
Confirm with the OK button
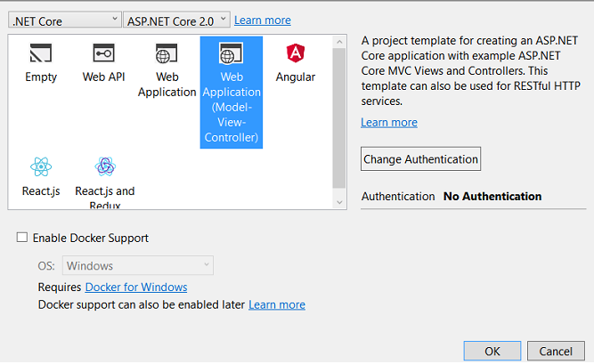coord(492,351)
